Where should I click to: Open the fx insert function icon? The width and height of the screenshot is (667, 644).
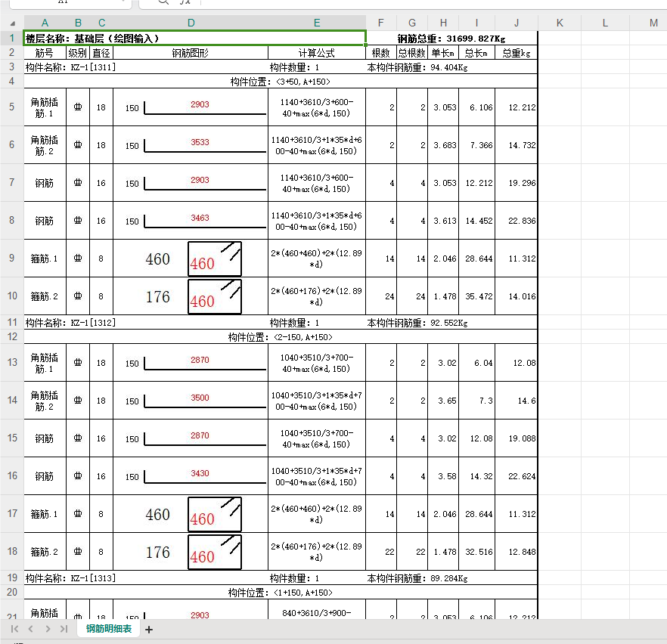tap(185, 2)
